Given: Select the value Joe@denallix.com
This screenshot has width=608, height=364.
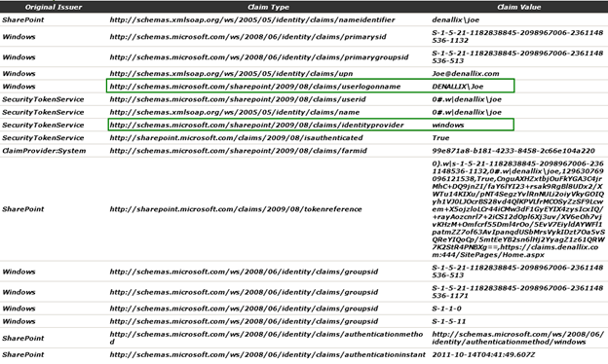Looking at the screenshot, I should pyautogui.click(x=466, y=74).
